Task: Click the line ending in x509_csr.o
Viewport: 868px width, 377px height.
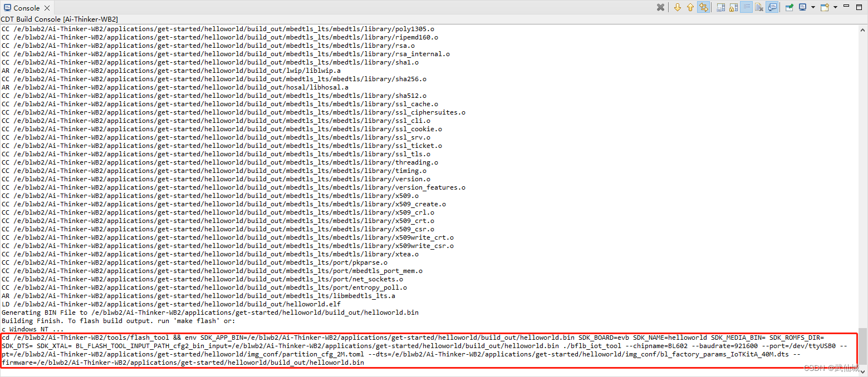Action: [218, 229]
